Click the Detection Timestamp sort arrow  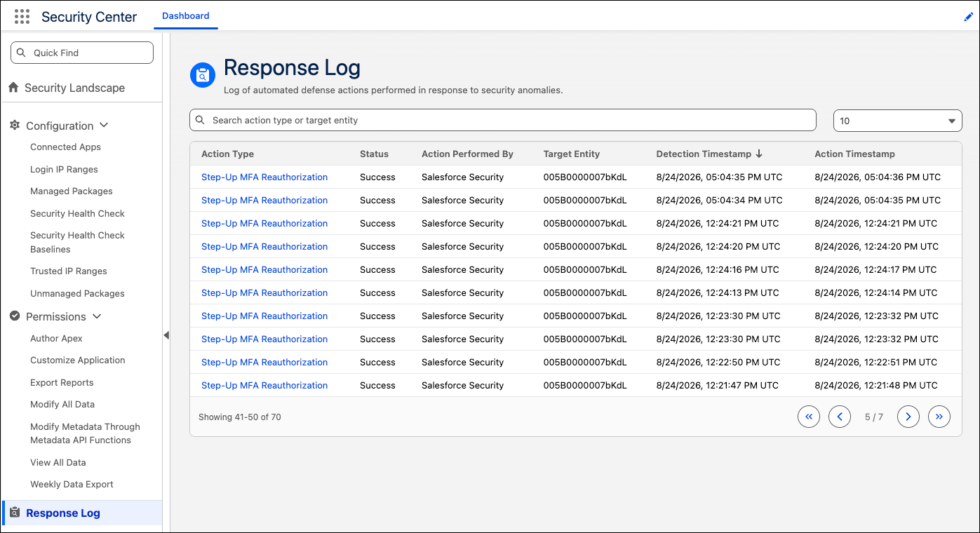pyautogui.click(x=759, y=154)
